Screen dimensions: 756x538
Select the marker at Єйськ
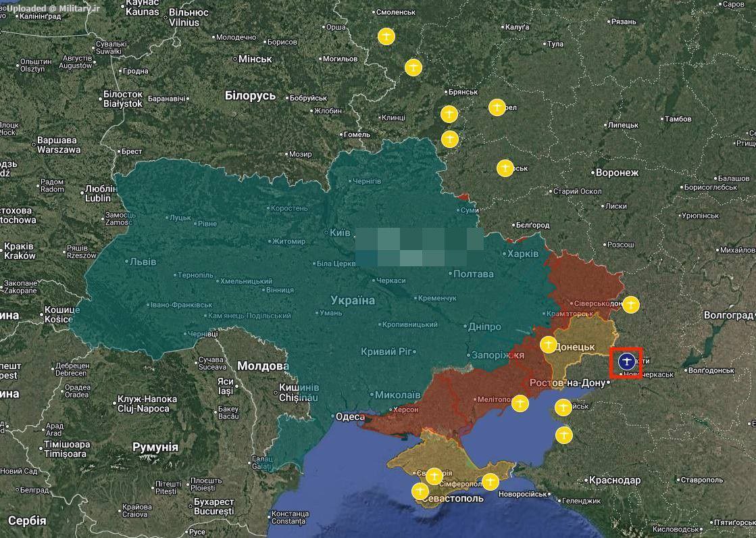(563, 408)
